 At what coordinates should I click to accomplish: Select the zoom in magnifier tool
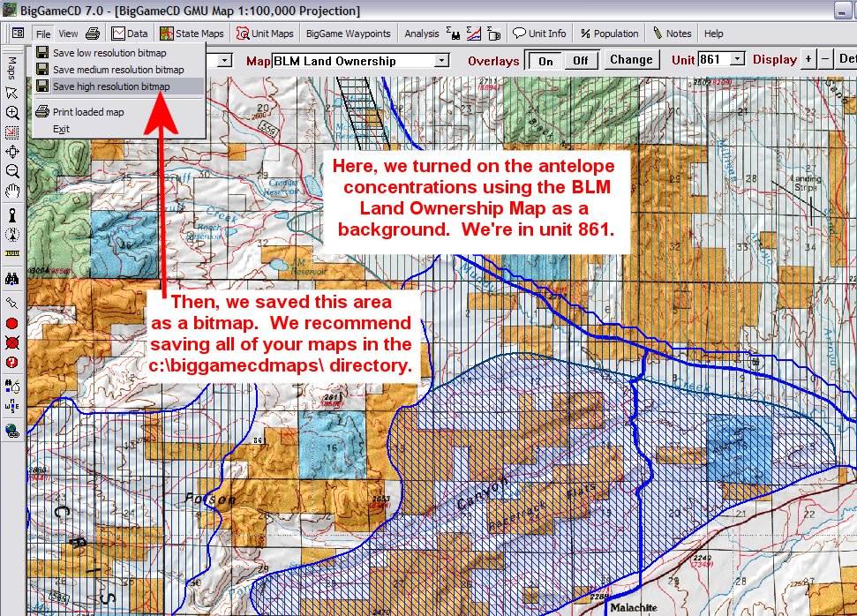pyautogui.click(x=12, y=113)
